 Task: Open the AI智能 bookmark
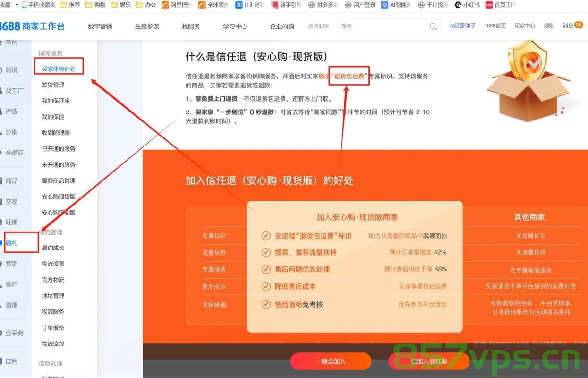point(397,5)
